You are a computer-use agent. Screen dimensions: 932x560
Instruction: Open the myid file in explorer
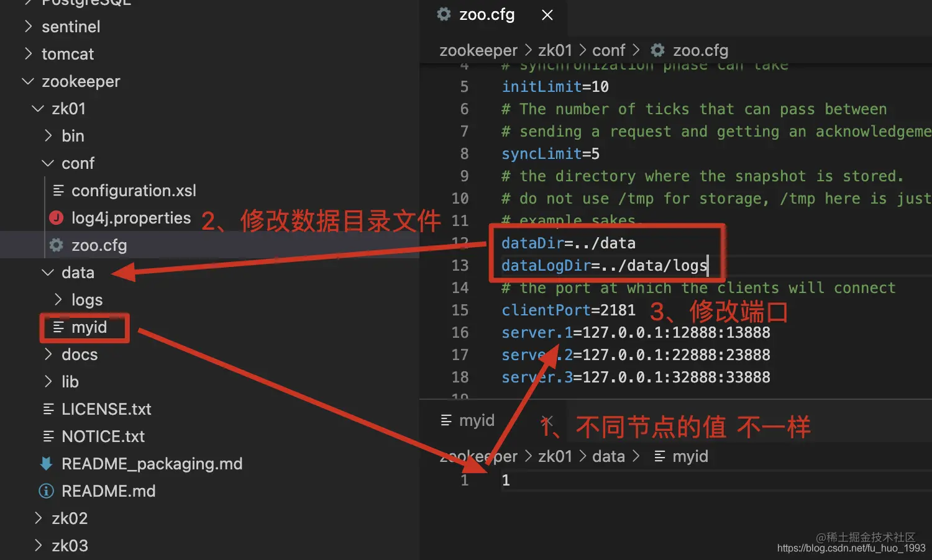coord(89,327)
